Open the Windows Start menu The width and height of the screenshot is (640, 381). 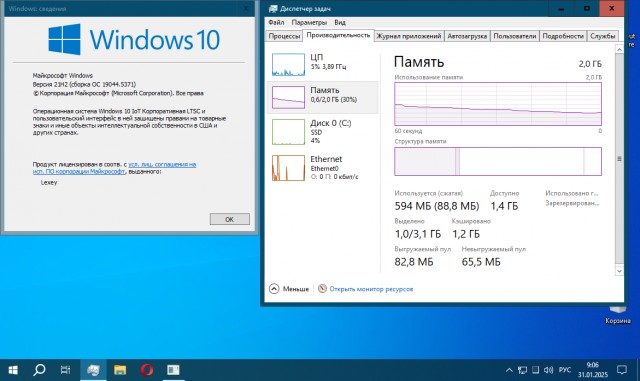coord(13,370)
